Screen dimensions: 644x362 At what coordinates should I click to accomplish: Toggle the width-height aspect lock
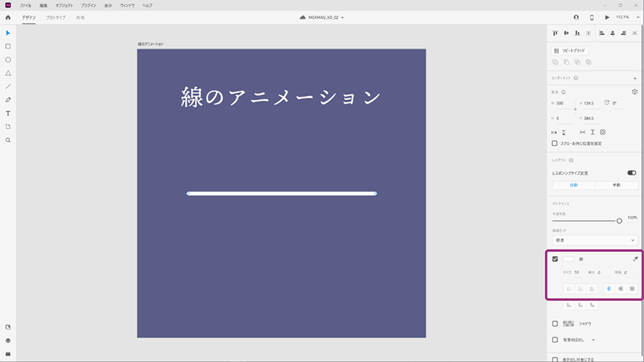pos(575,109)
